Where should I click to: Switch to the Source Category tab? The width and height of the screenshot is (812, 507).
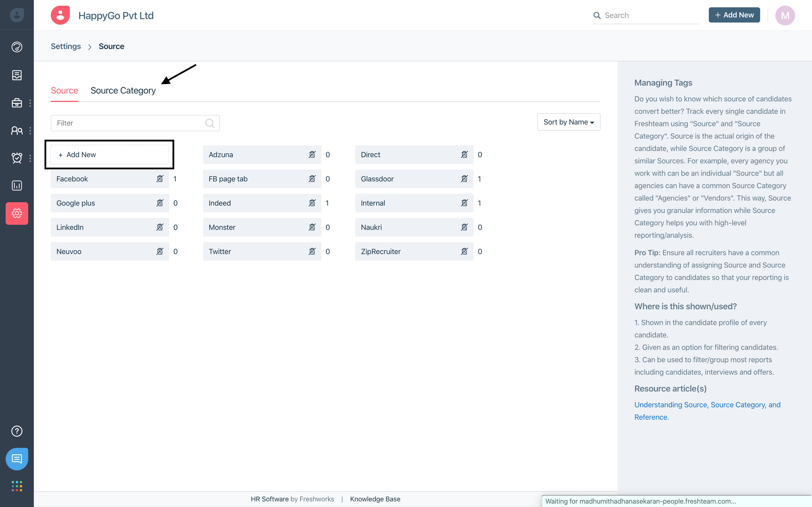[123, 90]
